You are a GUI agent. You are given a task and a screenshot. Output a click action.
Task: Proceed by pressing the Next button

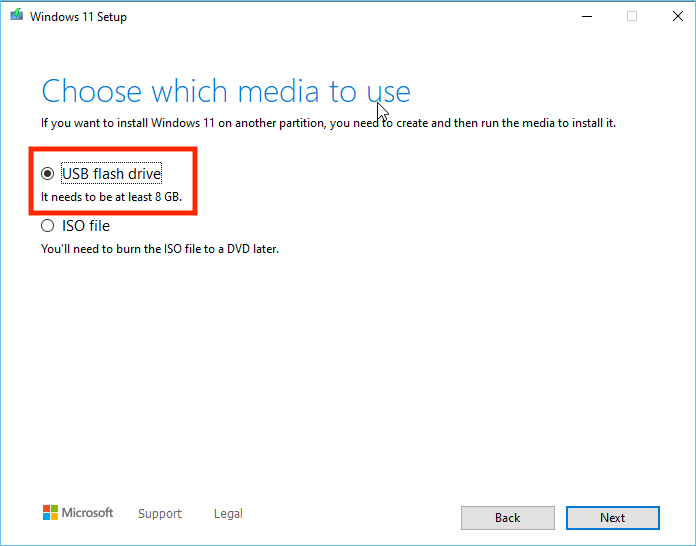[x=612, y=518]
